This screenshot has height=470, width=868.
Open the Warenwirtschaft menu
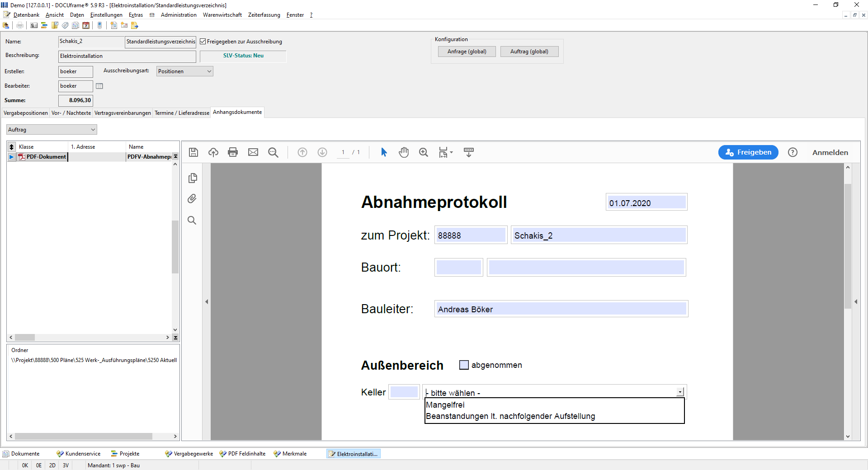click(x=222, y=15)
